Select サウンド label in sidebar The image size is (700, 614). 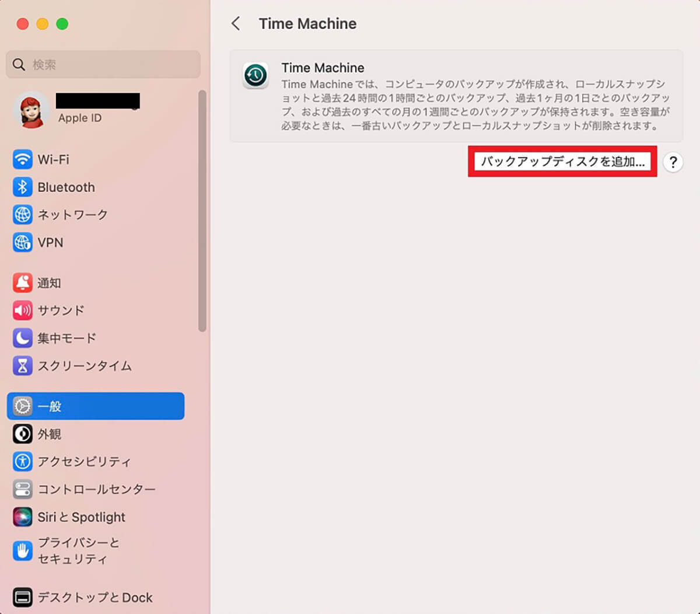click(61, 311)
